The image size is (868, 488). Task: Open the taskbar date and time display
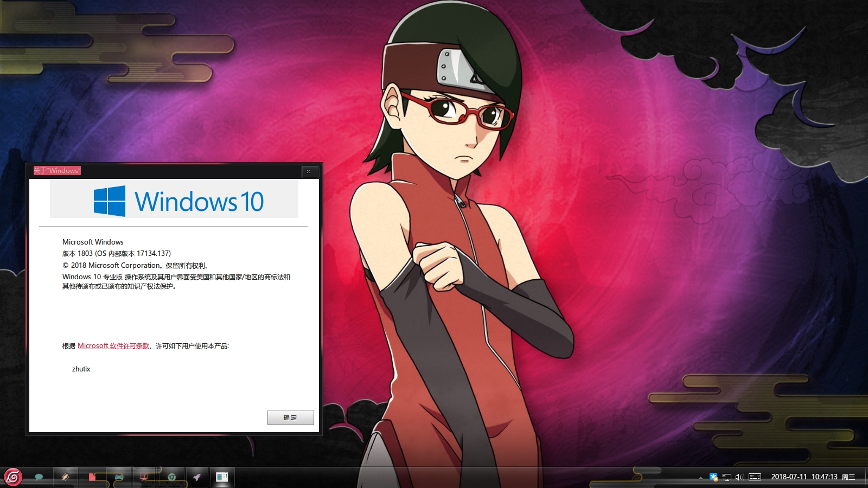coord(813,477)
